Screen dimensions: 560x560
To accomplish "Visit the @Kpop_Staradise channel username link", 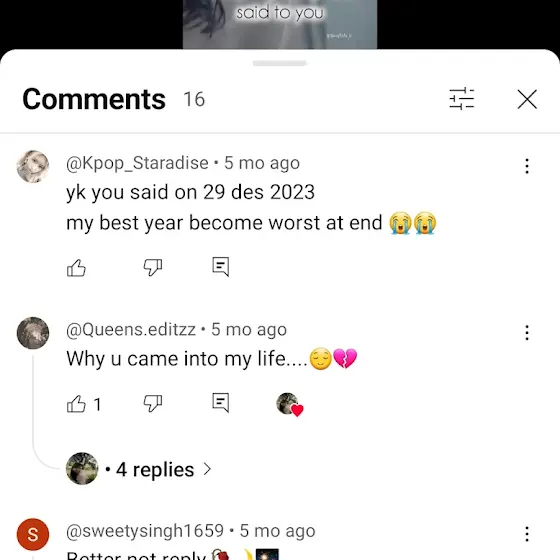I will tap(137, 163).
